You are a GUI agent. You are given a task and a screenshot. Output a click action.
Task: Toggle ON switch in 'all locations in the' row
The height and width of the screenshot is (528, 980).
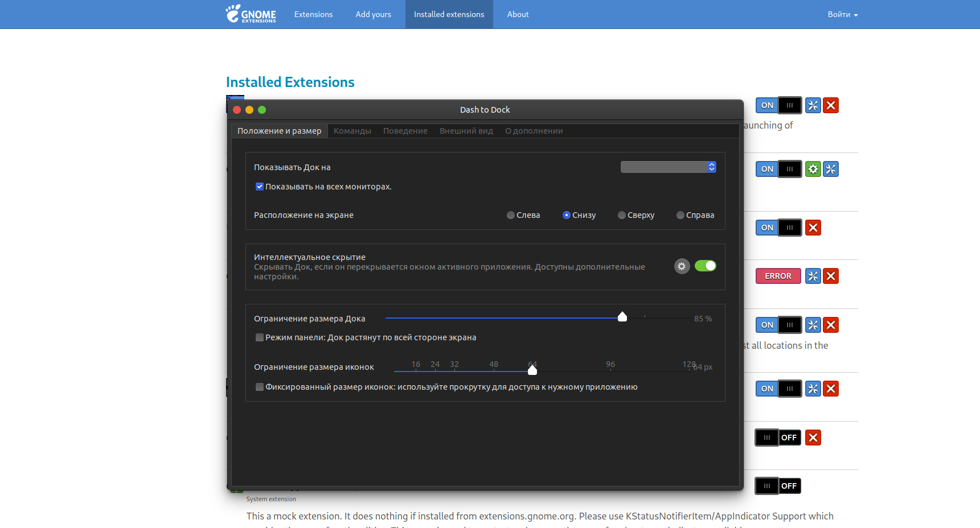[x=778, y=325]
